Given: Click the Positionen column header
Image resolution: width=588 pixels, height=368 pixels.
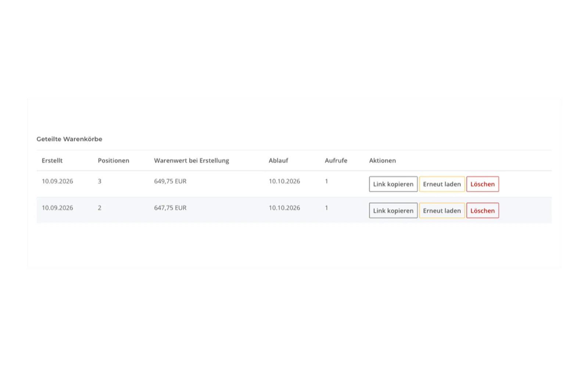Looking at the screenshot, I should coord(114,160).
